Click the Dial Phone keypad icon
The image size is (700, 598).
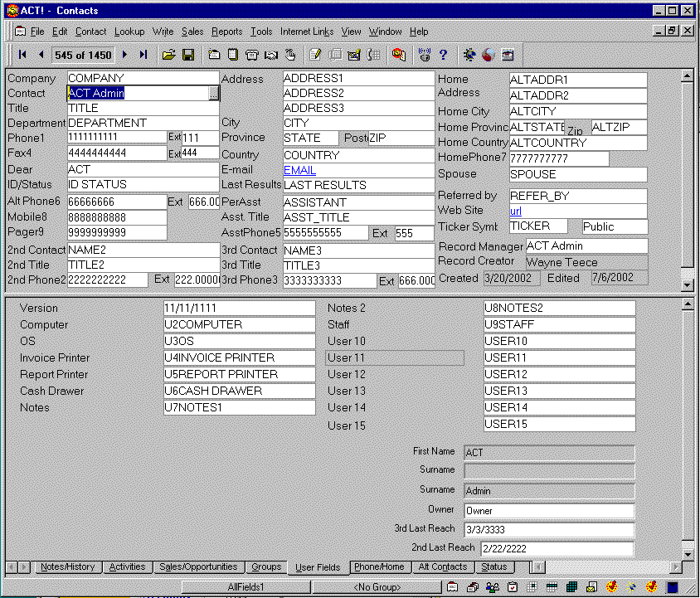373,55
